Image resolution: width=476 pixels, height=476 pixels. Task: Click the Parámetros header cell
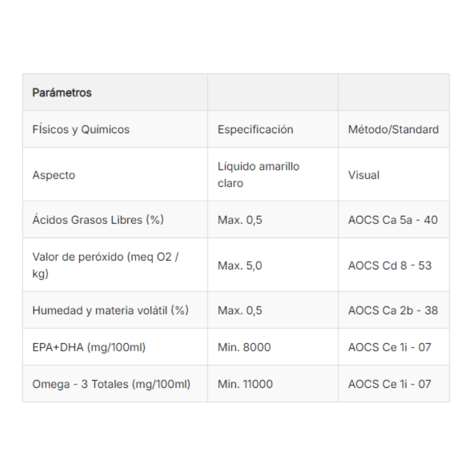pos(62,93)
